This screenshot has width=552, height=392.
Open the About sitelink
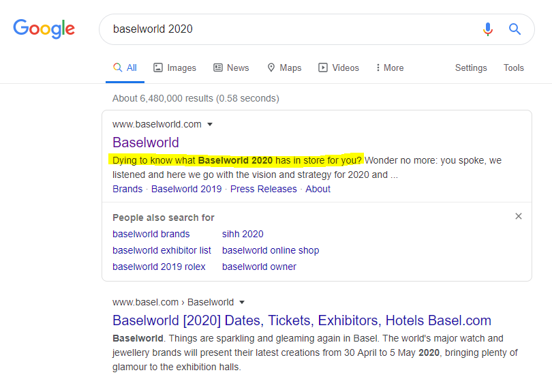(x=318, y=189)
